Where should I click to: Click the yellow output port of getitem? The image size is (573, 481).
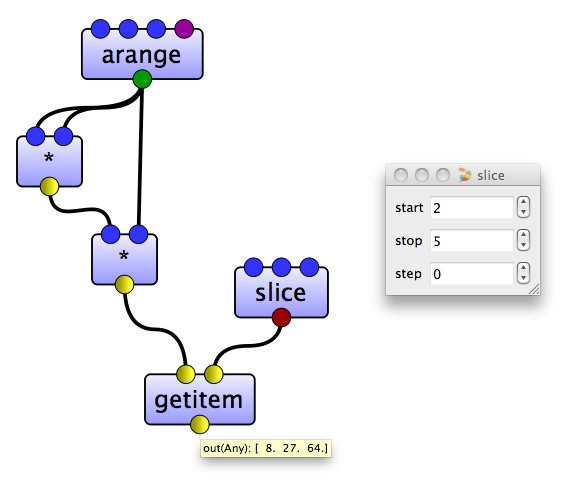click(x=200, y=424)
